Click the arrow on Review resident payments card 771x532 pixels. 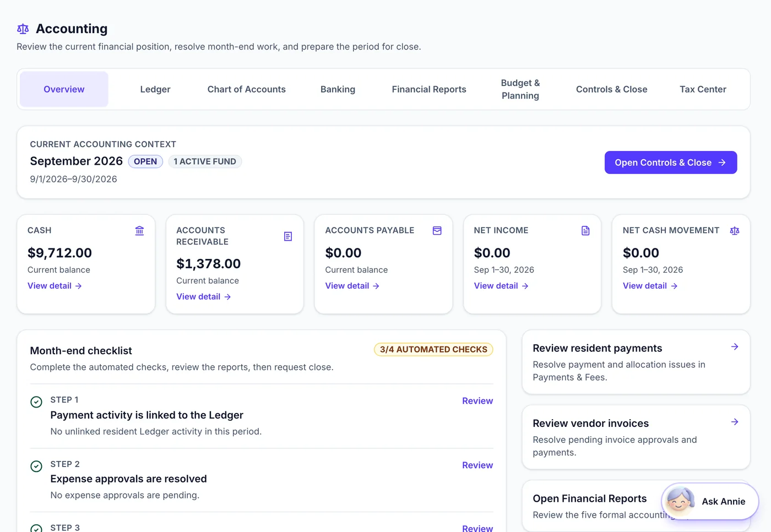[x=735, y=347]
